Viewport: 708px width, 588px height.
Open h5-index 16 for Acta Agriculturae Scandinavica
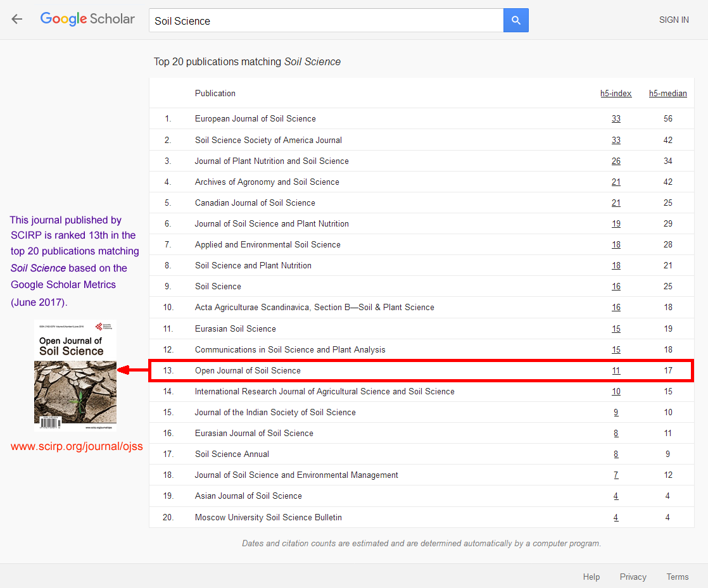616,308
